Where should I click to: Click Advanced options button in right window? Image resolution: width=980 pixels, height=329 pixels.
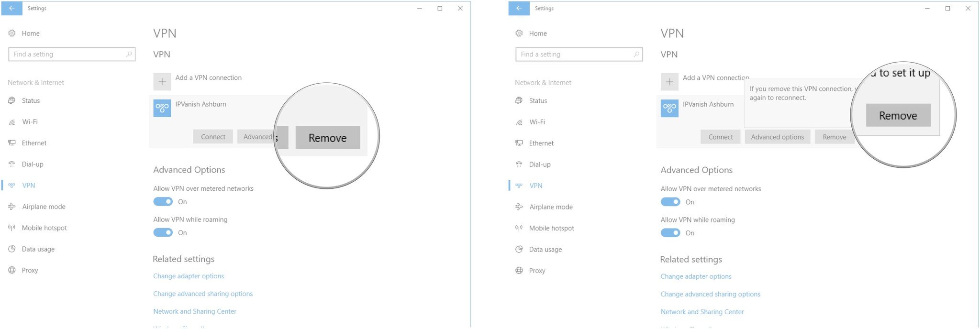[777, 137]
